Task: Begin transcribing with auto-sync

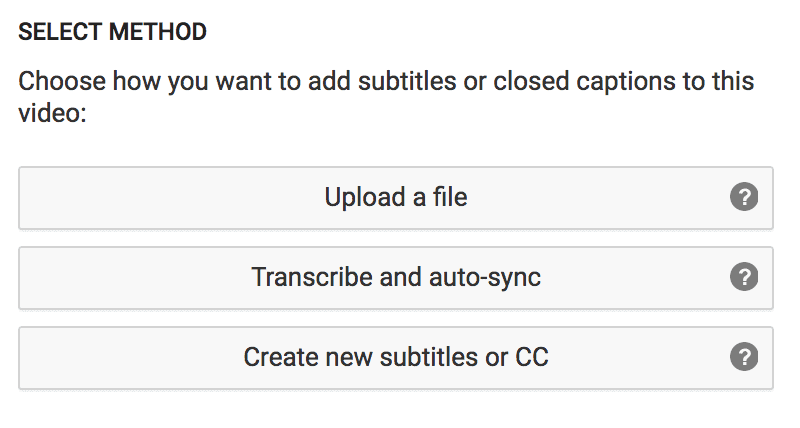Action: point(396,278)
